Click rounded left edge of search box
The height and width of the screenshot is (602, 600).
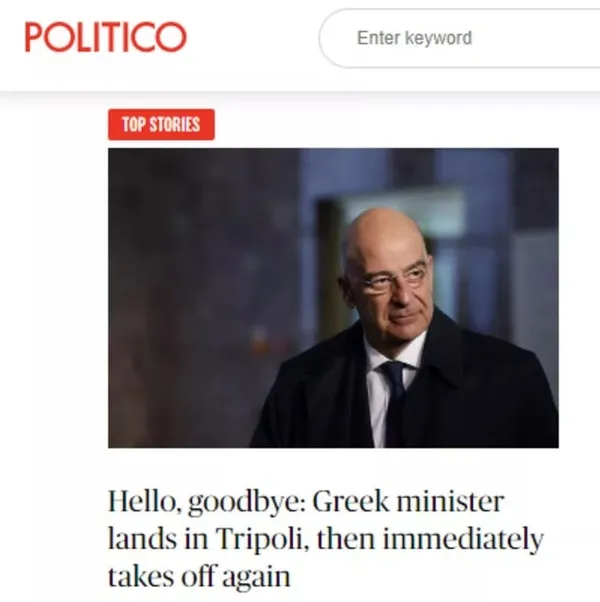click(x=326, y=38)
